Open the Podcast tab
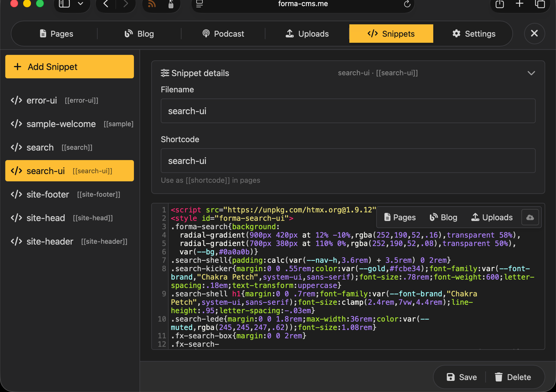Viewport: 556px width, 392px height. click(x=223, y=34)
